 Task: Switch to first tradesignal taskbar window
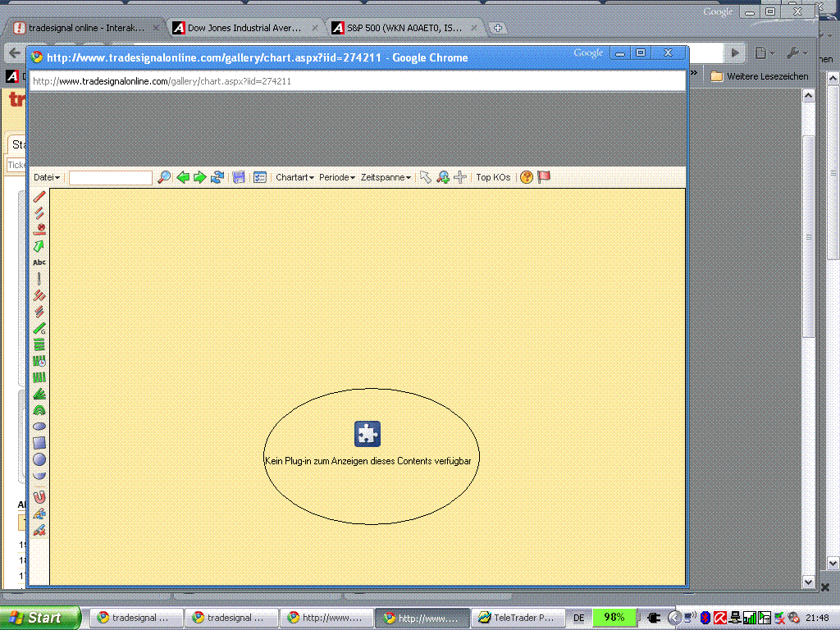135,618
